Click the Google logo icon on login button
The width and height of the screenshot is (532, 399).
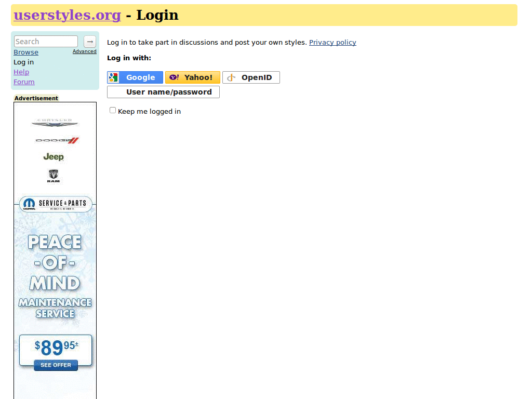(x=113, y=77)
